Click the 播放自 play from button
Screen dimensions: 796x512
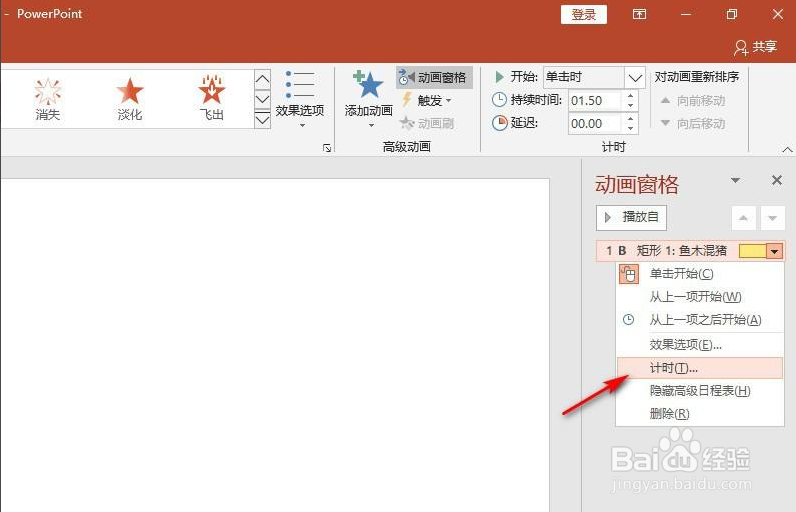point(631,217)
